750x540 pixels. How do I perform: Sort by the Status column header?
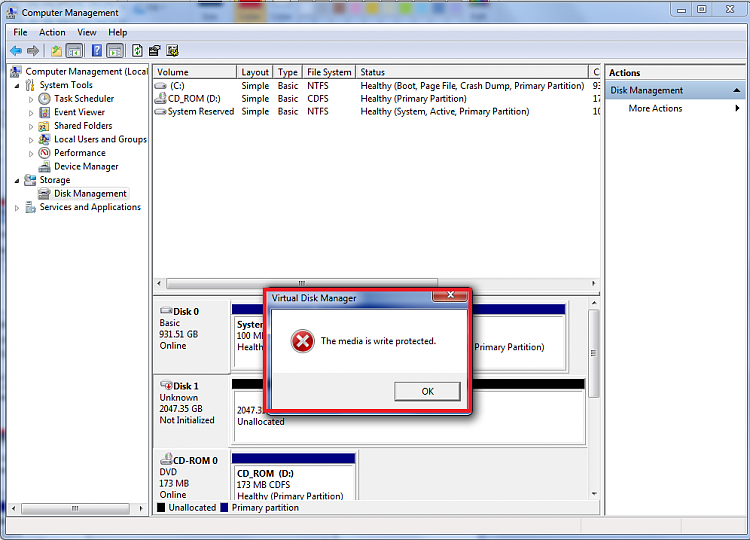tap(472, 72)
